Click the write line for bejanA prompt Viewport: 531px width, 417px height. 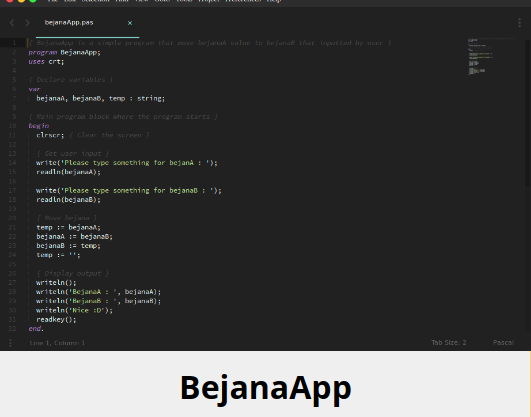click(x=127, y=163)
